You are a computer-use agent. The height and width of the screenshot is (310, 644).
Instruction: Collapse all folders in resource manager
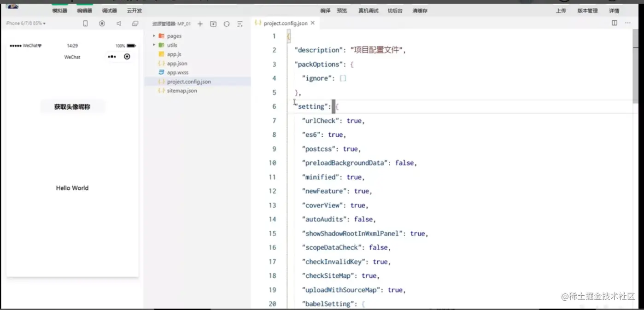pos(240,24)
